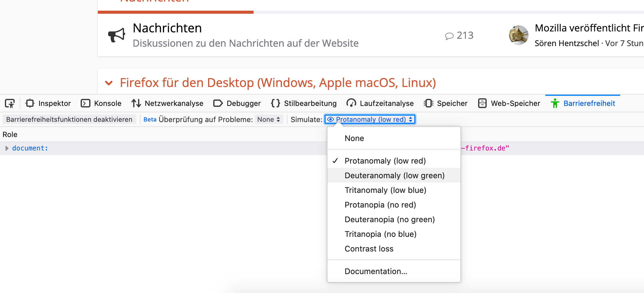Click the Speicher memory chip icon
This screenshot has height=293, width=644.
429,103
